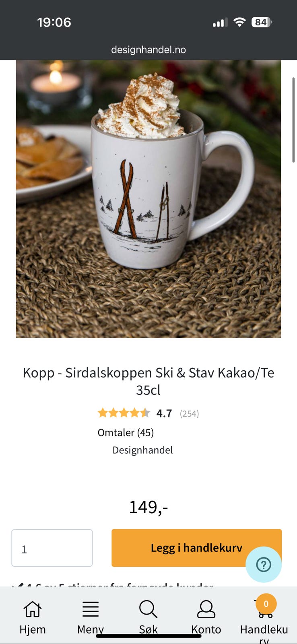297x644 pixels.
Task: Focus the quantity input field
Action: [52, 548]
